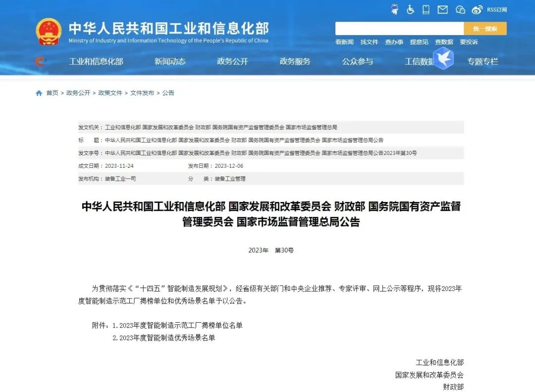This screenshot has height=392, width=535.
Task: Click the robot assistant icon
Action: coord(394,9)
